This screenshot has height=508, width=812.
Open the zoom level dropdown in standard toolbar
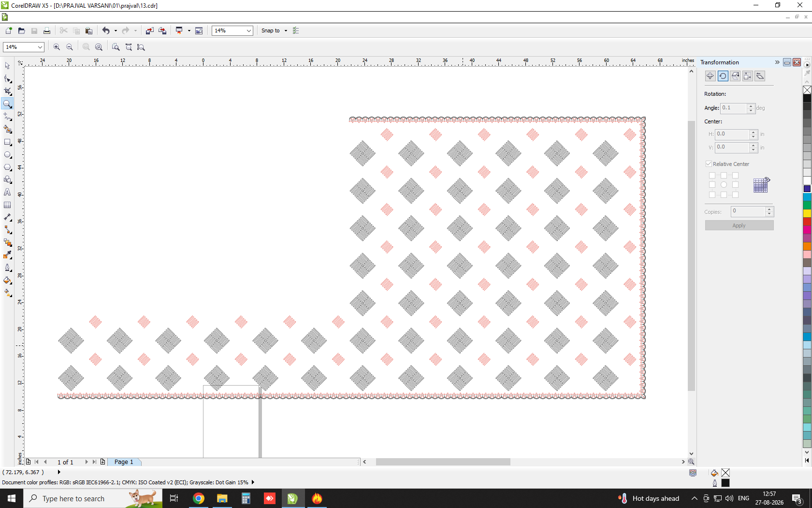249,30
